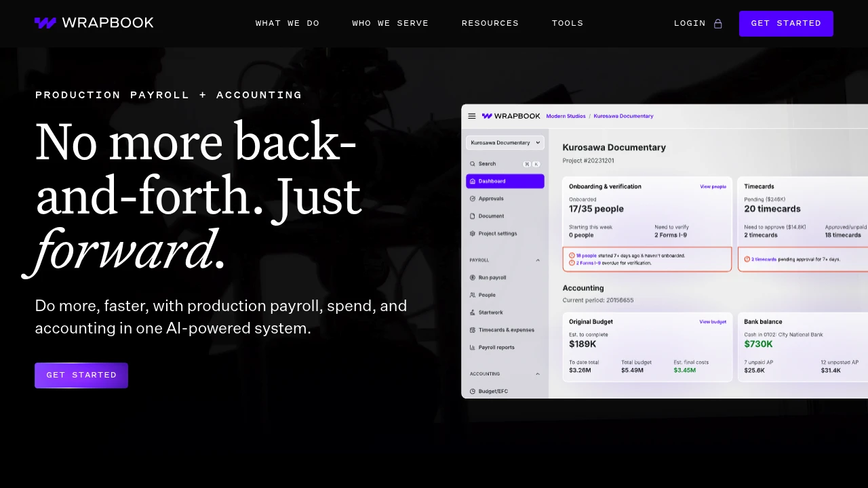Image resolution: width=868 pixels, height=488 pixels.
Task: Click the Wrapbook logo in header
Action: click(94, 23)
